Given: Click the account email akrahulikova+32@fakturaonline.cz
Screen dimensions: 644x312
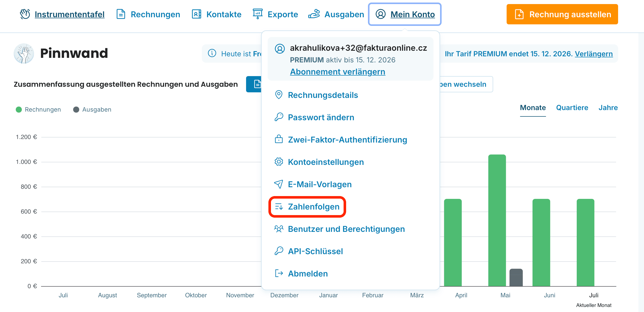Looking at the screenshot, I should (359, 48).
